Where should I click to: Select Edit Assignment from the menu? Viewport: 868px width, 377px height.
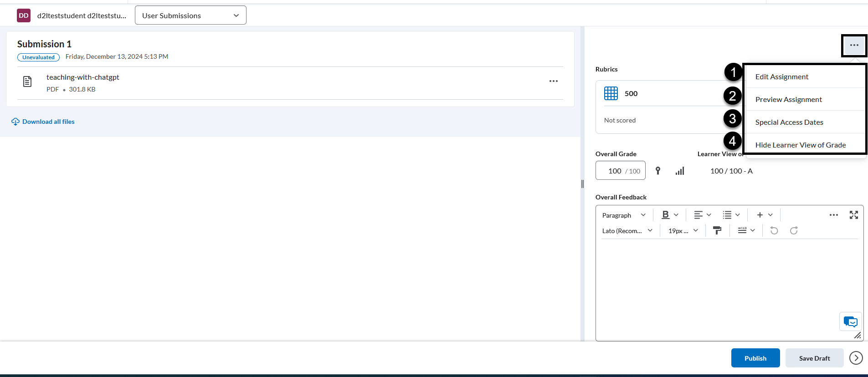coord(781,77)
